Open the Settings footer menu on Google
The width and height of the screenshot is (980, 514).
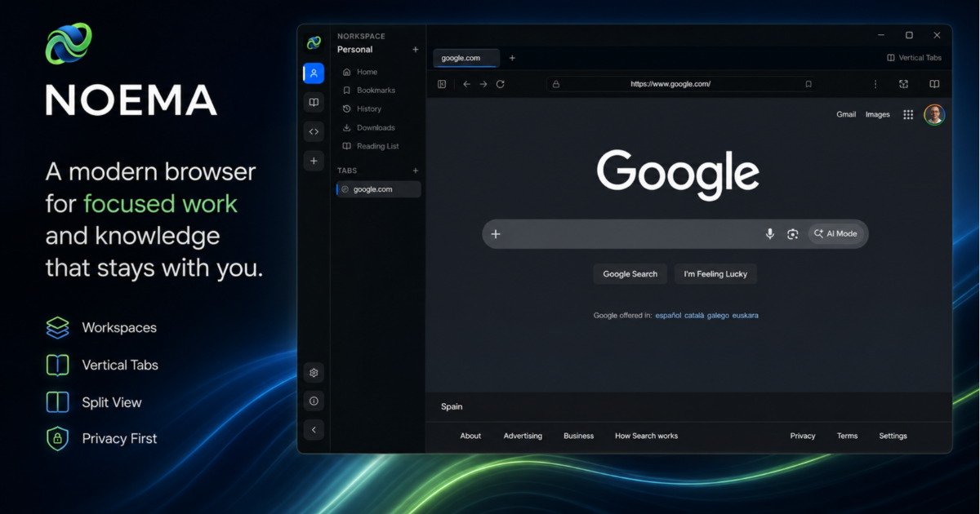(893, 436)
